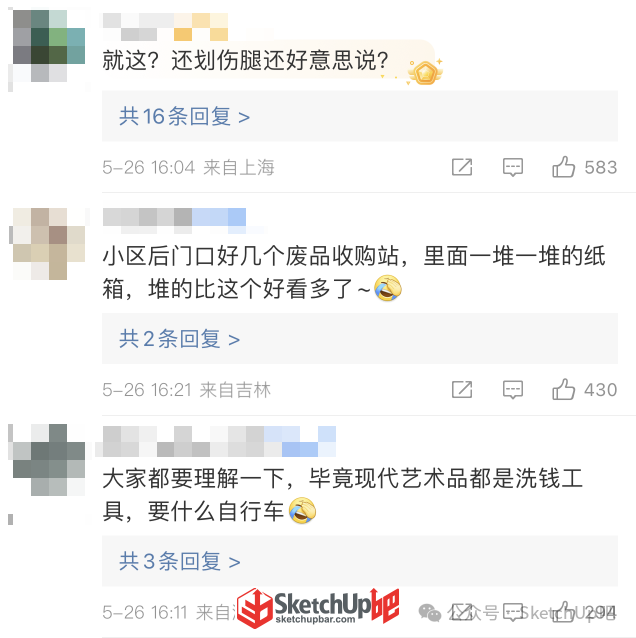Open the first commenter's blurred avatar
The width and height of the screenshot is (636, 638).
tap(49, 46)
